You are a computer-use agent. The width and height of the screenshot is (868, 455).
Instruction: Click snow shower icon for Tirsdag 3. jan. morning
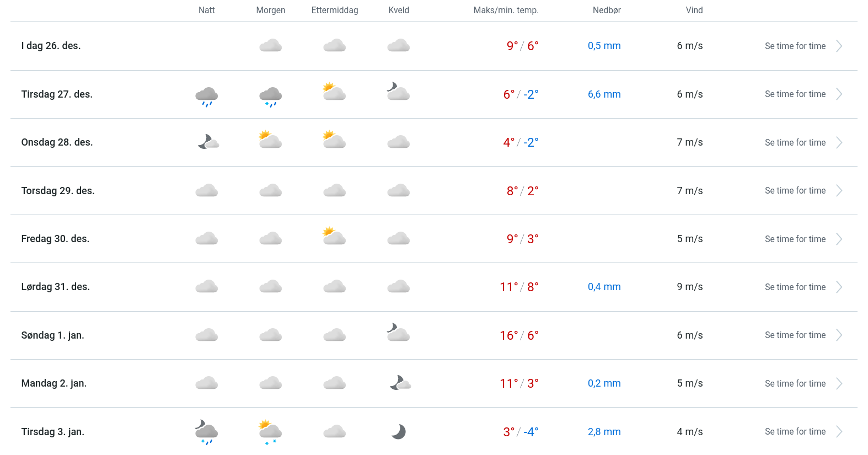[x=270, y=431]
